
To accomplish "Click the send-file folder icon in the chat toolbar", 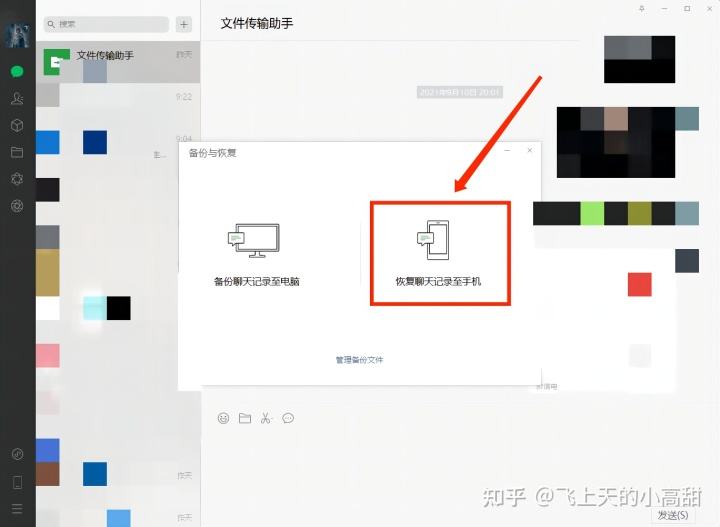I will (245, 418).
